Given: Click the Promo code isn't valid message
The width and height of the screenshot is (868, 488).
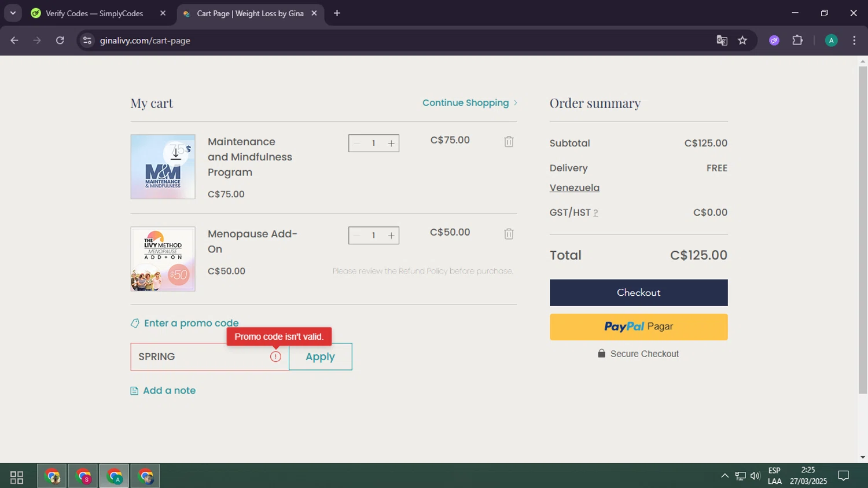Looking at the screenshot, I should (x=279, y=337).
